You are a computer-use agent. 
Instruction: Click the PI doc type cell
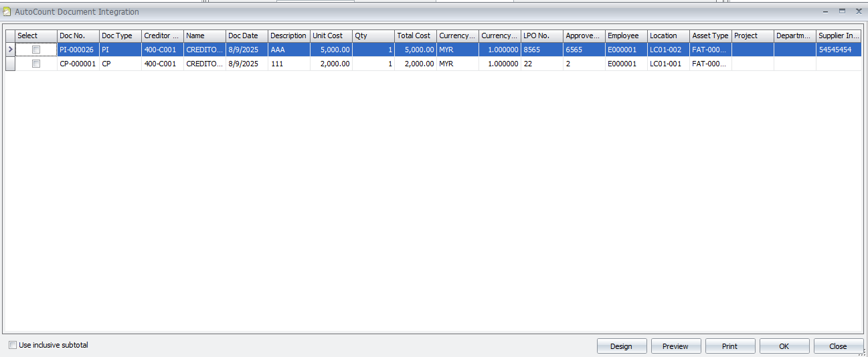(120, 50)
